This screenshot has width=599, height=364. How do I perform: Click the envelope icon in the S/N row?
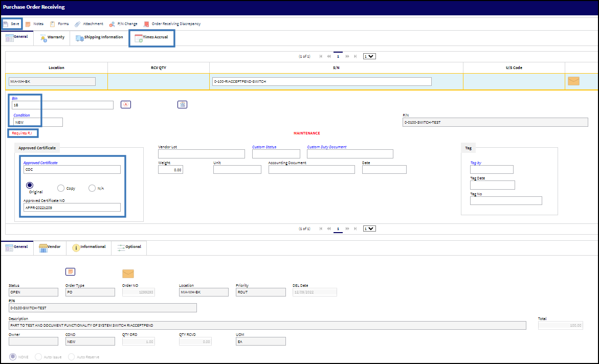[573, 81]
